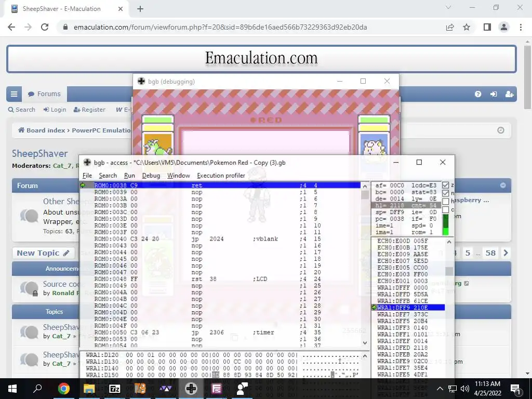Open Chrome tab search chevron

tap(448, 7)
